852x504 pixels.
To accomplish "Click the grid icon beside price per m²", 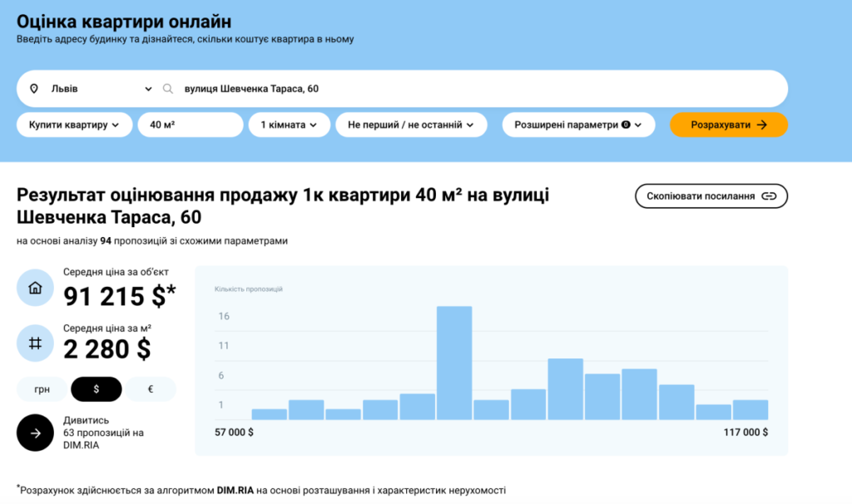I will 35,342.
